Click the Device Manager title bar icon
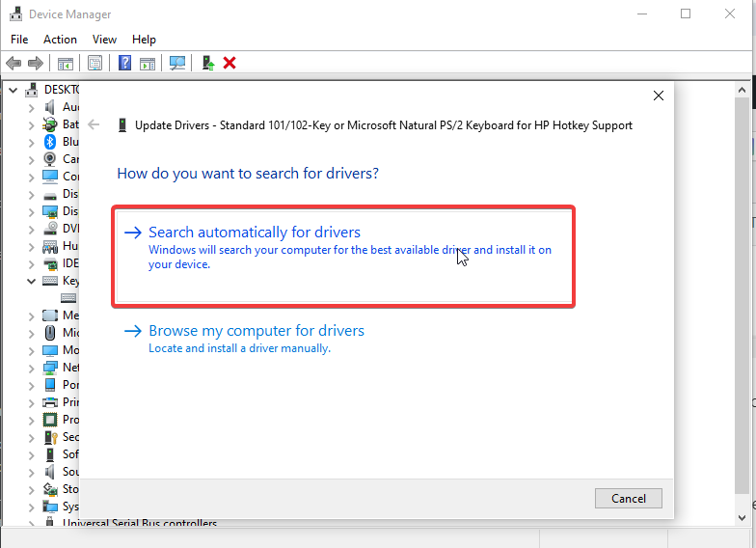This screenshot has height=548, width=756. click(x=15, y=14)
